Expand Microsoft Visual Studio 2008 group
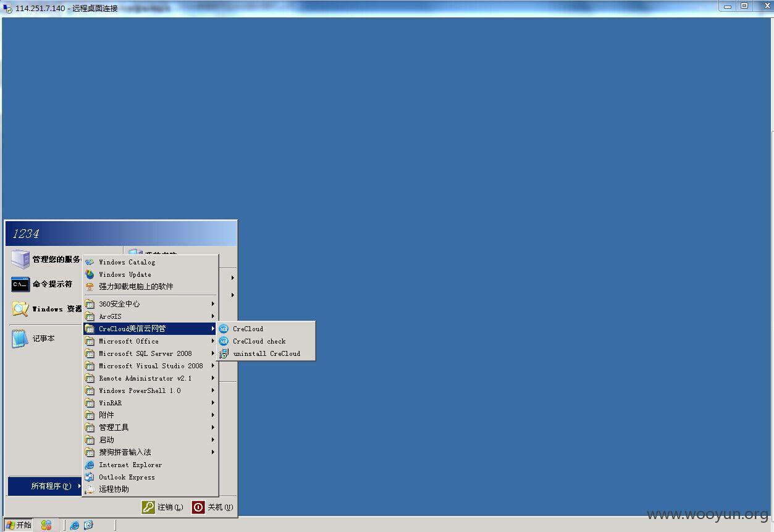Screen dimensions: 774x532 click(x=150, y=366)
